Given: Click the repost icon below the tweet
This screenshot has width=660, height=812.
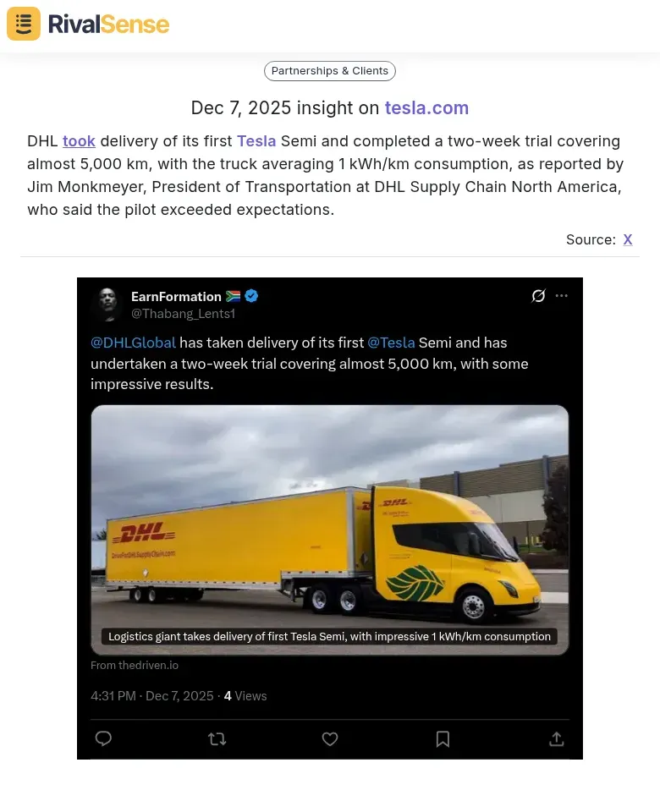Looking at the screenshot, I should [x=217, y=738].
